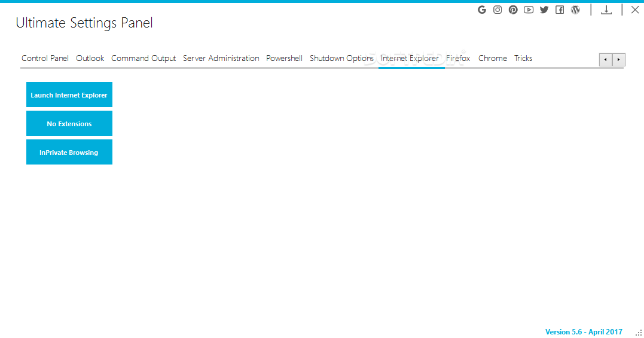Open the YouTube icon link

pyautogui.click(x=529, y=10)
